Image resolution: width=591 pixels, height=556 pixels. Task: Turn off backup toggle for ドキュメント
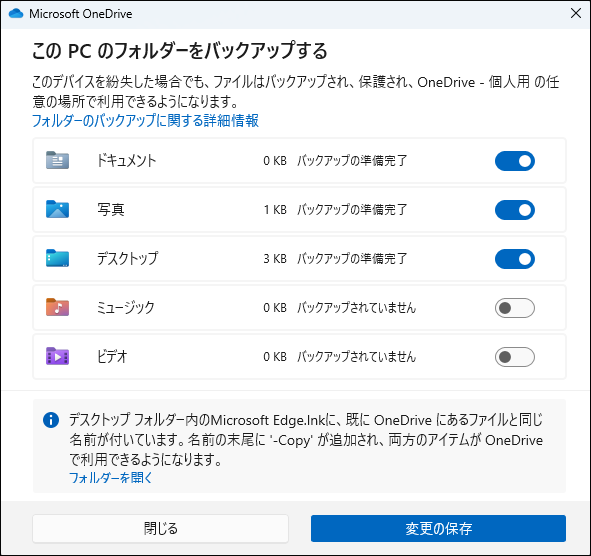tap(514, 161)
